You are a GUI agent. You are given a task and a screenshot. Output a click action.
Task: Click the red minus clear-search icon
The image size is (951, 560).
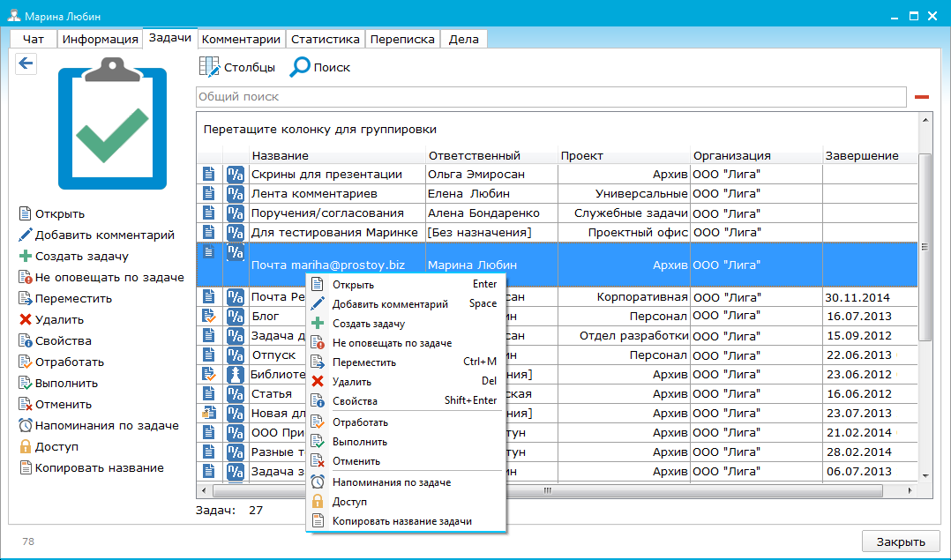(922, 97)
